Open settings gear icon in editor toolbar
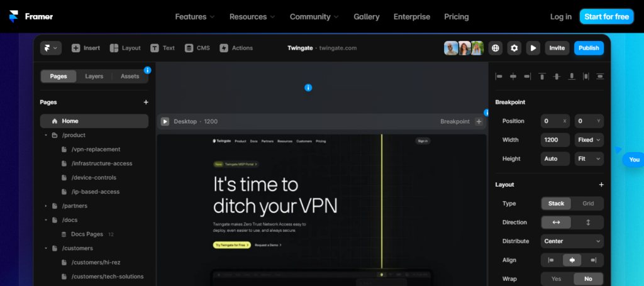Viewport: 644px width, 286px height. 514,48
